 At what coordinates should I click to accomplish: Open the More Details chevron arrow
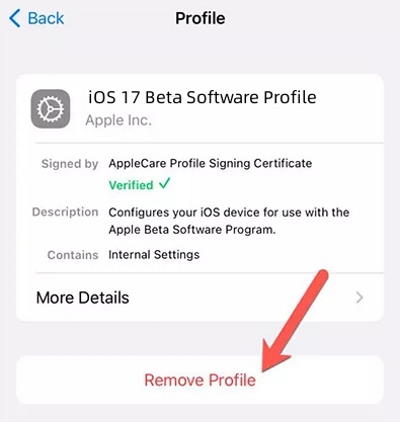pos(359,297)
